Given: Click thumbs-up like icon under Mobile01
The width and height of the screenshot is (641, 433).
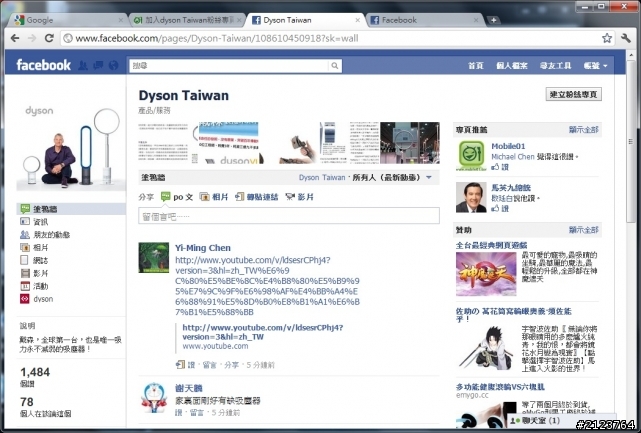Looking at the screenshot, I should click(495, 167).
